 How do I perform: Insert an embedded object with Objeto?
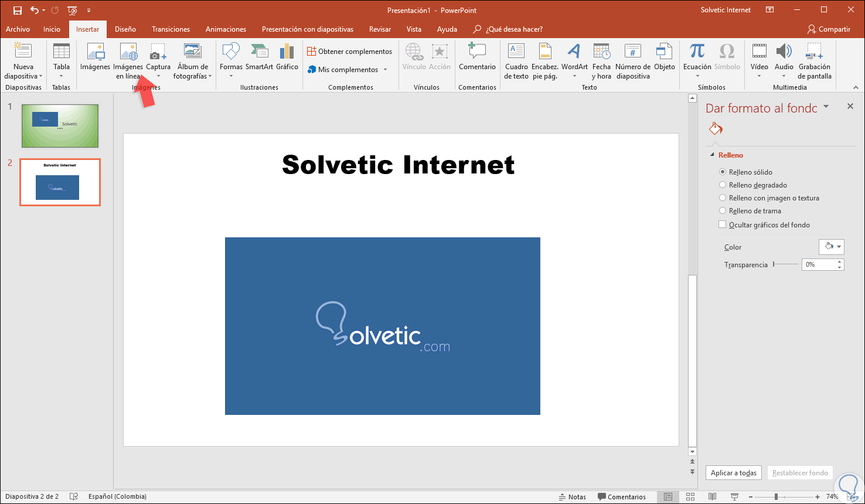coord(665,57)
